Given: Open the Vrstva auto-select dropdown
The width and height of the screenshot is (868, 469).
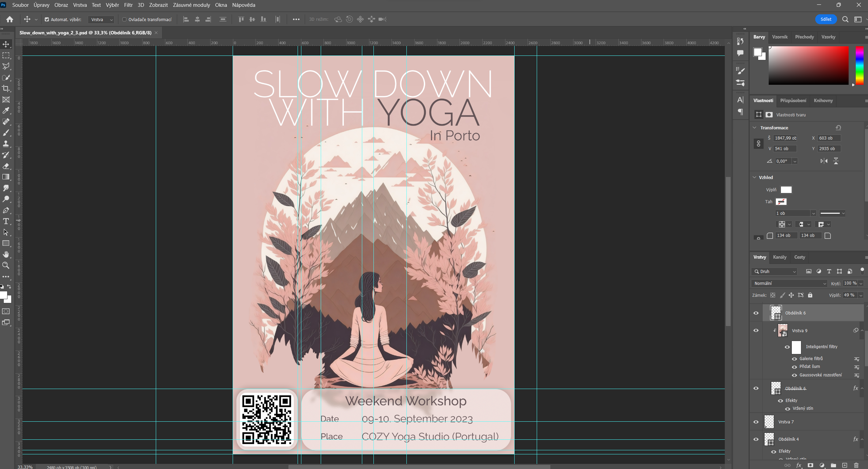Looking at the screenshot, I should 101,19.
